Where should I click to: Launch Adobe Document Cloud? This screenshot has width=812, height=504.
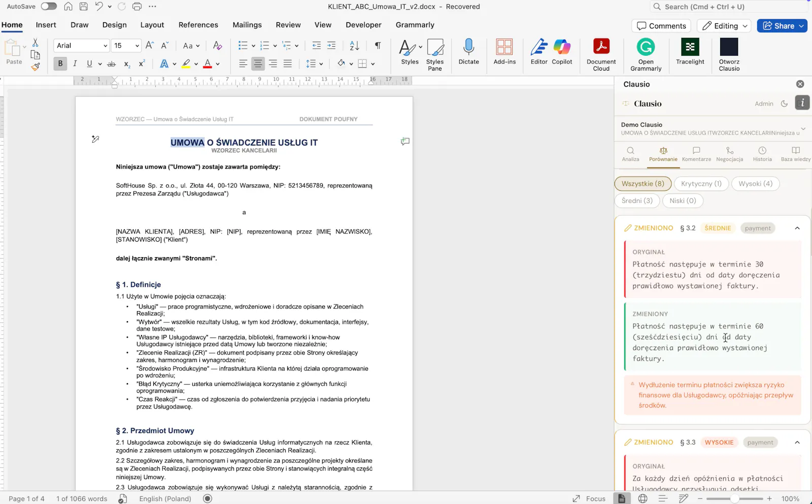601,55
